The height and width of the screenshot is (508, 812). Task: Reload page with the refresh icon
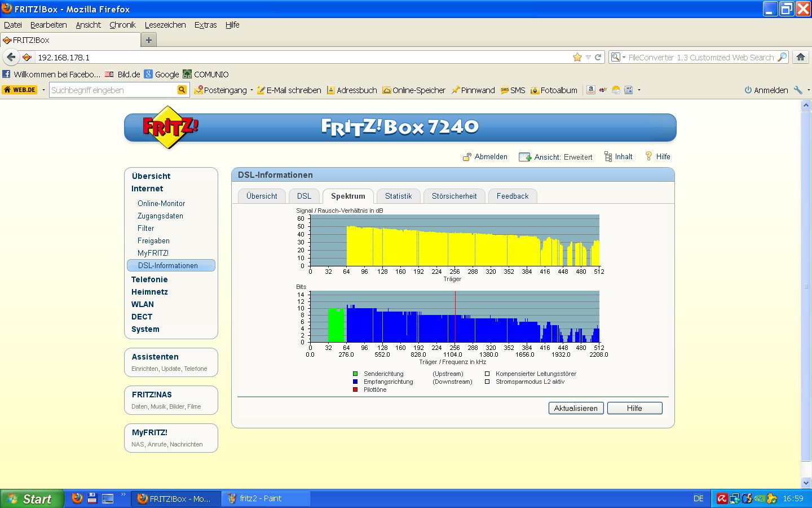(x=598, y=57)
